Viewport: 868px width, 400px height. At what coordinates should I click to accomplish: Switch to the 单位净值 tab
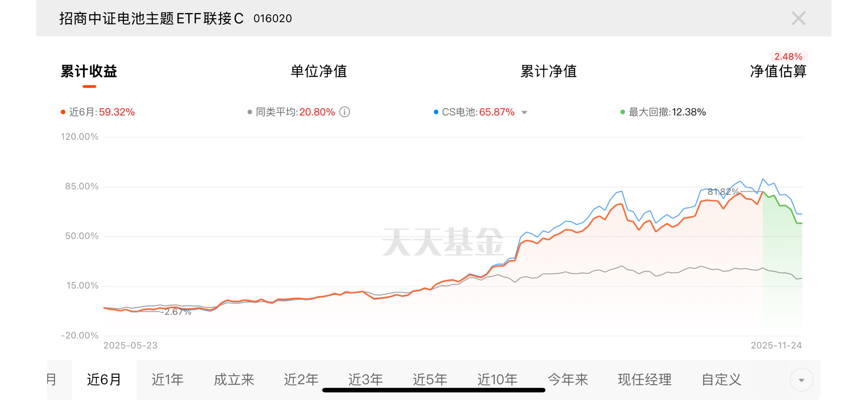[318, 71]
